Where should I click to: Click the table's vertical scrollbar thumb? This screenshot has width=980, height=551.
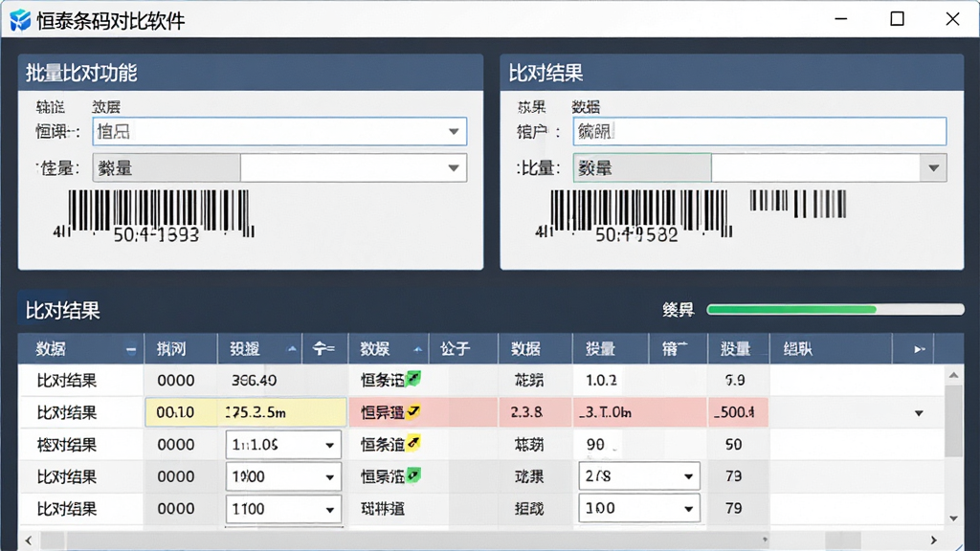[953, 422]
